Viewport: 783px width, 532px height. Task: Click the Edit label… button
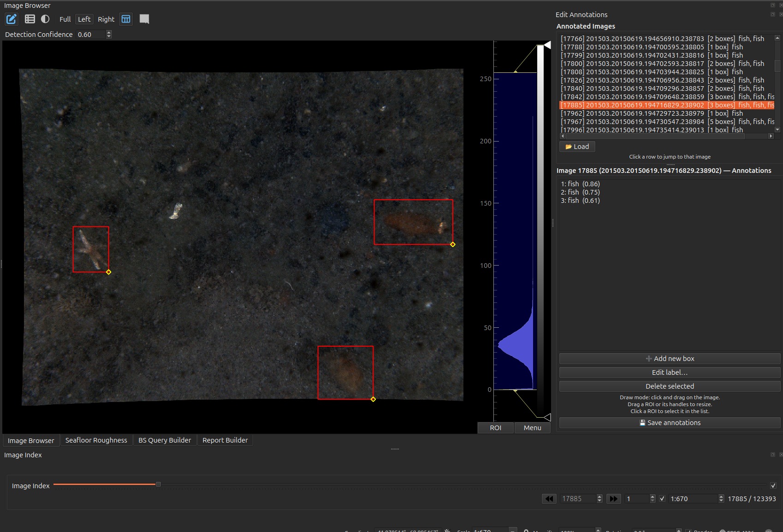click(x=670, y=372)
